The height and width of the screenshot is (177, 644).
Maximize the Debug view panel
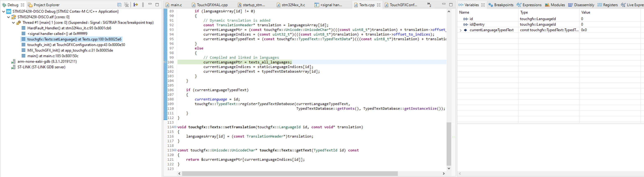[x=157, y=5]
